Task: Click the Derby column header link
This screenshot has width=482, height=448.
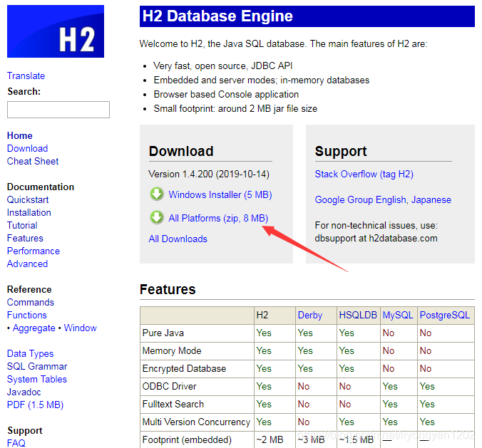Action: [x=310, y=316]
